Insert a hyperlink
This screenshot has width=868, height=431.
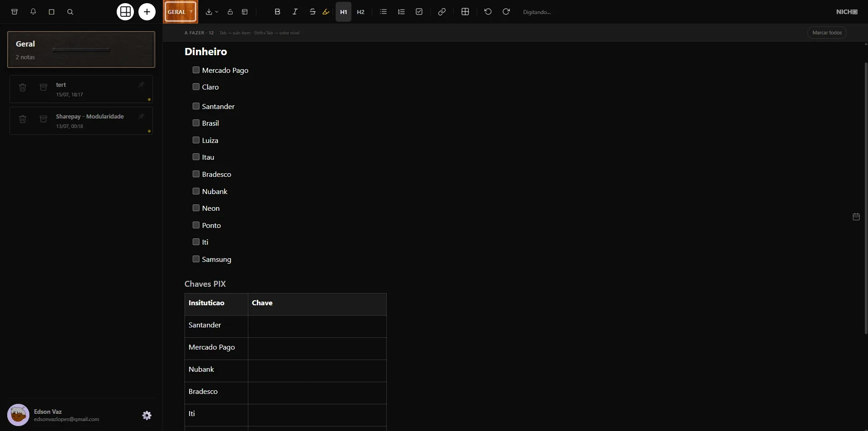pyautogui.click(x=442, y=12)
